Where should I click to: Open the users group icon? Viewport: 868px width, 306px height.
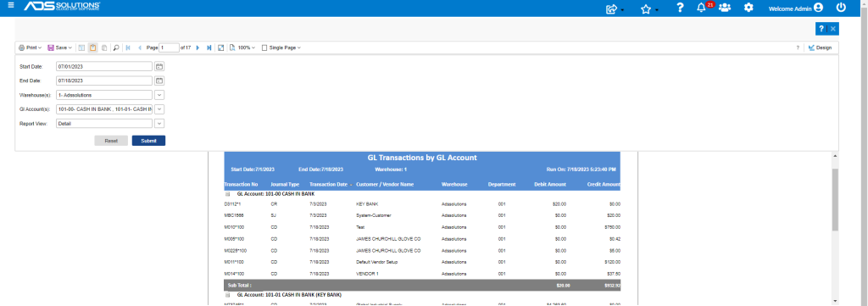pos(725,8)
